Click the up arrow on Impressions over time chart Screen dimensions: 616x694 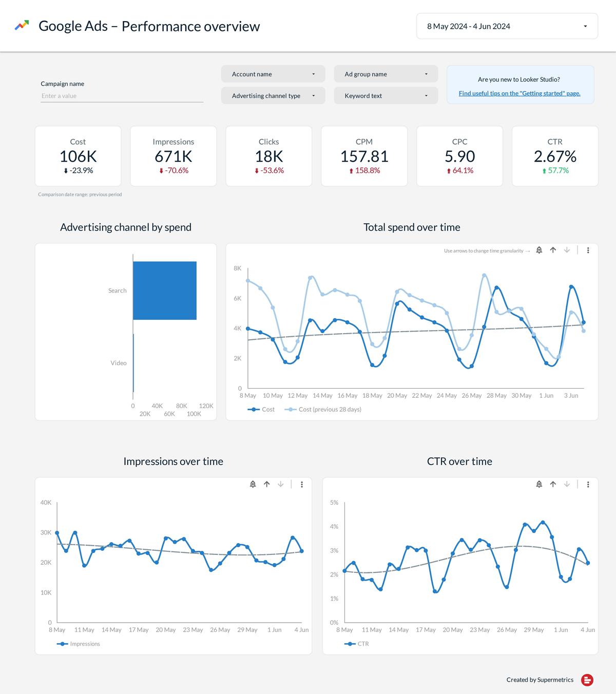click(x=266, y=484)
